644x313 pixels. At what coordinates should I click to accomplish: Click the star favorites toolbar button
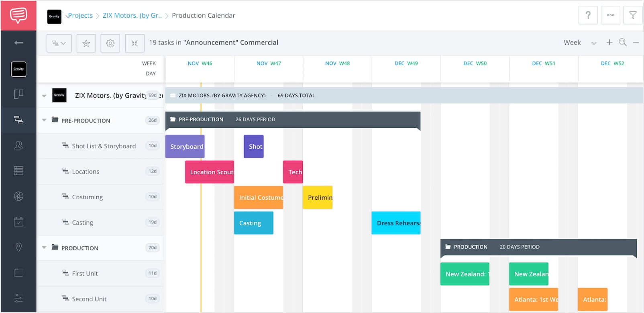click(86, 43)
